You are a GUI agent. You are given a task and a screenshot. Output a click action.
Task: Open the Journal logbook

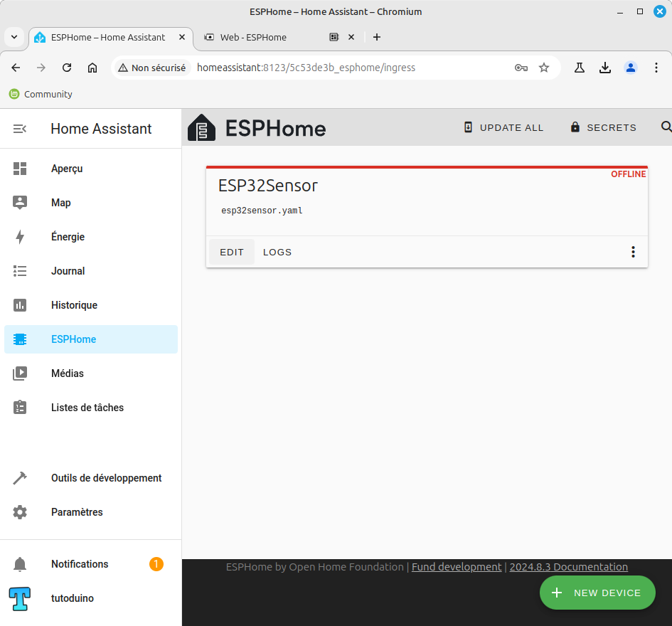91,271
